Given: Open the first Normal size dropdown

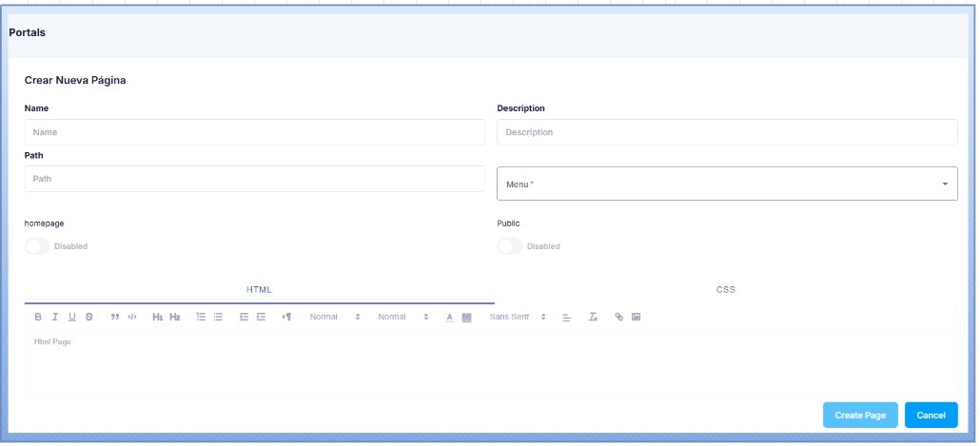Looking at the screenshot, I should (x=335, y=317).
